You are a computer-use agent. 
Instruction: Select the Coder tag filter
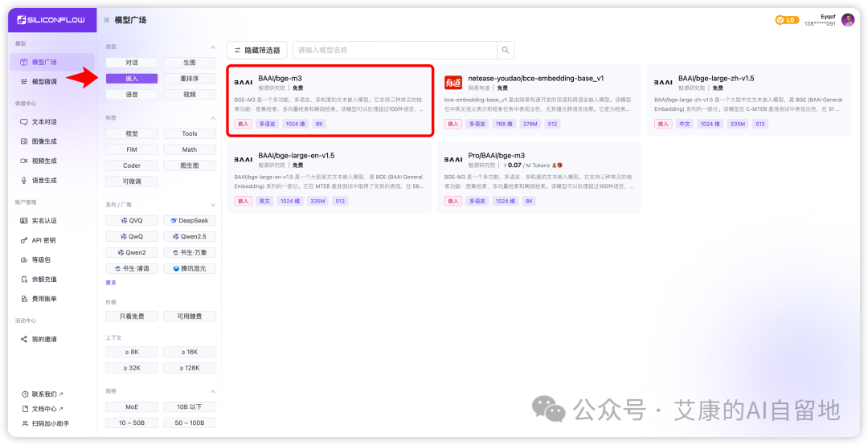click(132, 165)
